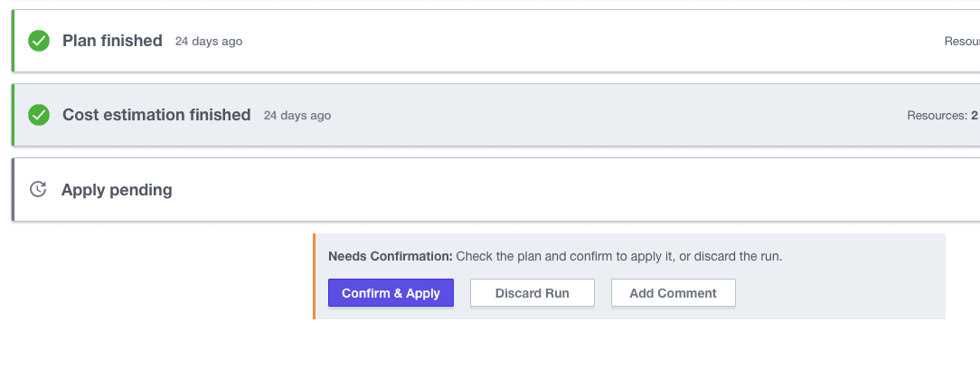Expand the Plan finished section heading

click(112, 41)
